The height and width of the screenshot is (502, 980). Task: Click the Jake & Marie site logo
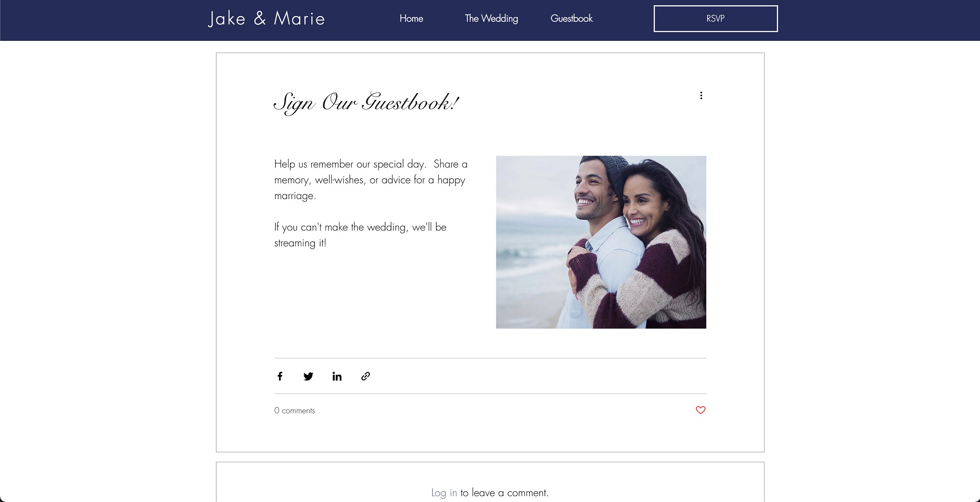[x=267, y=18]
